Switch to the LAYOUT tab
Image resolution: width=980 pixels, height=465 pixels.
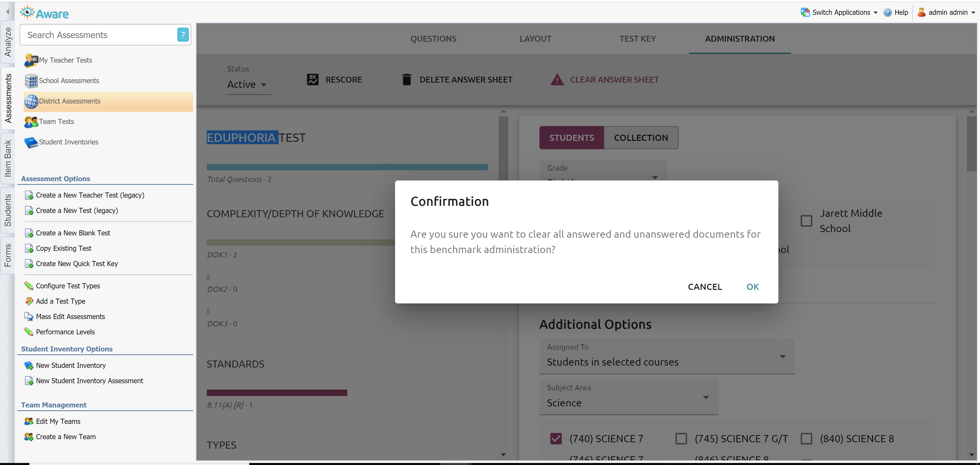click(535, 38)
